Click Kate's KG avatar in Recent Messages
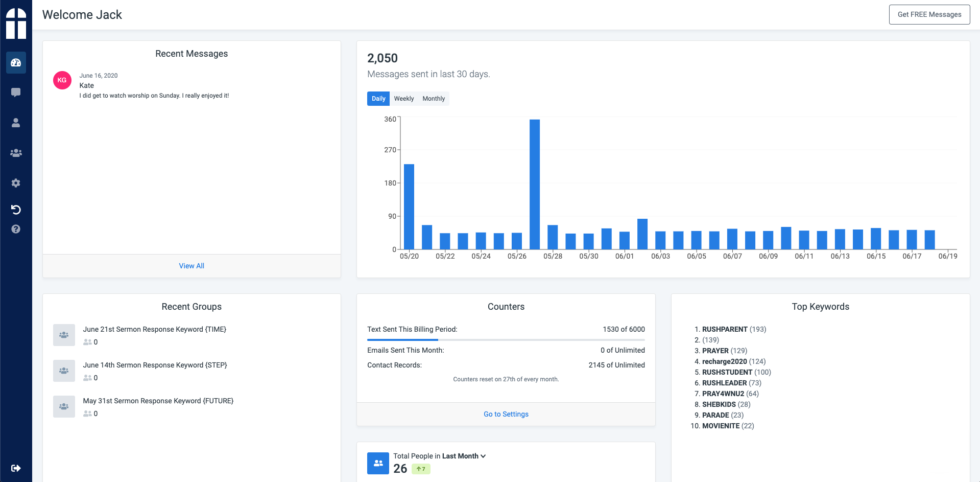Image resolution: width=980 pixels, height=482 pixels. (62, 80)
